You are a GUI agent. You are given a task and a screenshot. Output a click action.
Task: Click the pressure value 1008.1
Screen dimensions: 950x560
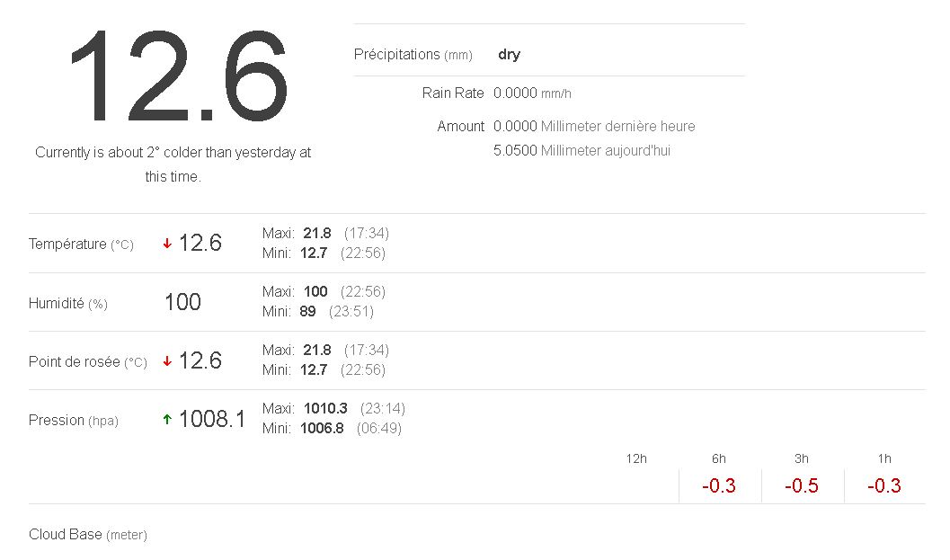coord(212,420)
